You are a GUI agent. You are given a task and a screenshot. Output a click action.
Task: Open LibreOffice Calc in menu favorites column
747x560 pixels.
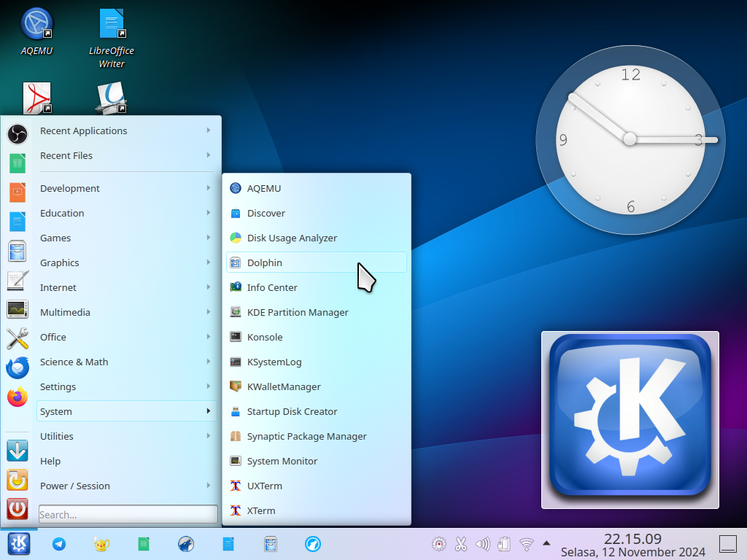[x=18, y=163]
